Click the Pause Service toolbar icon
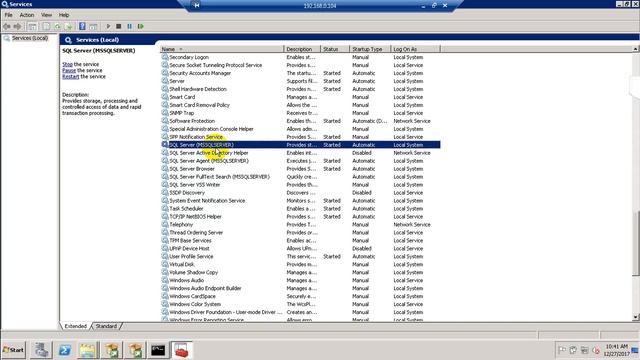The width and height of the screenshot is (640, 360). (x=129, y=27)
